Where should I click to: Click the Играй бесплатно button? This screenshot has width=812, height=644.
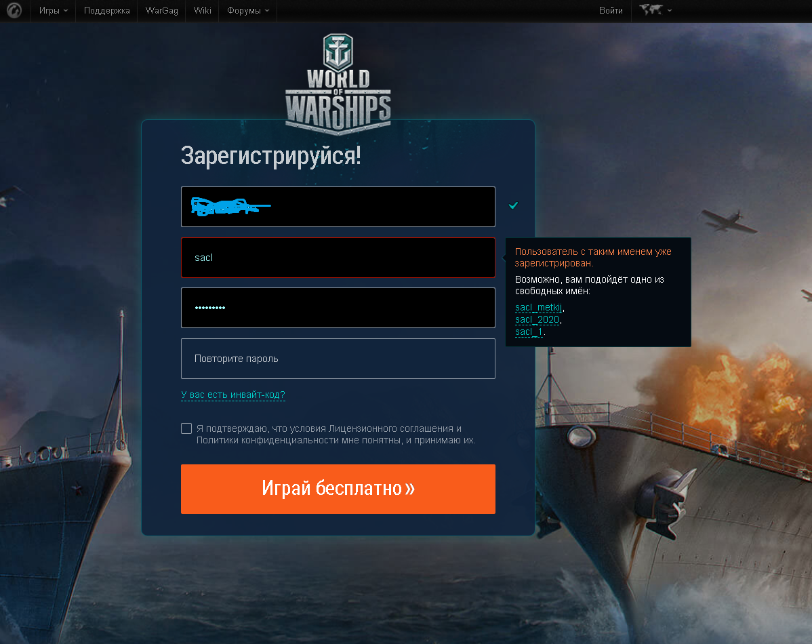[338, 489]
